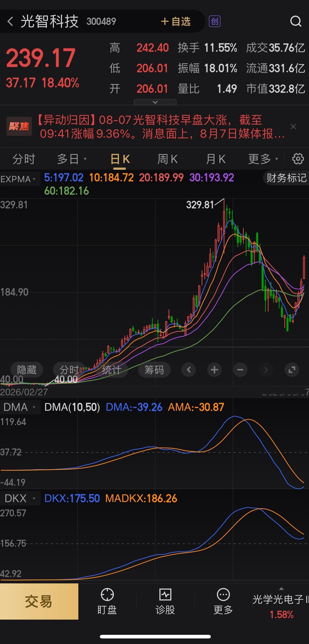Tap change percent 18.40%
309x644 pixels.
pyautogui.click(x=60, y=83)
